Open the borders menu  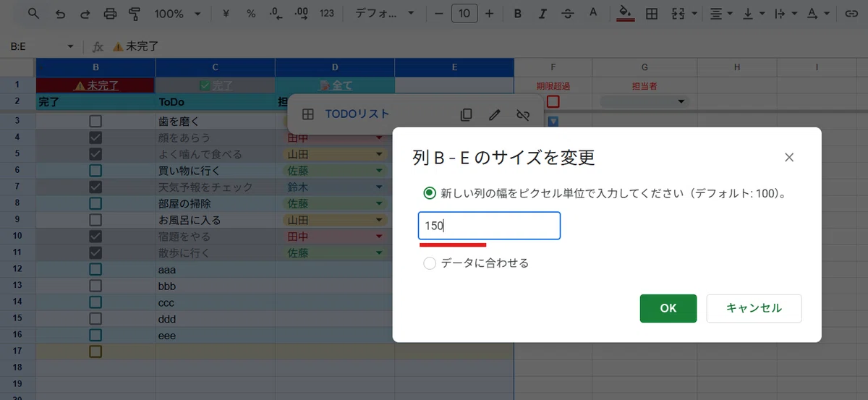652,13
